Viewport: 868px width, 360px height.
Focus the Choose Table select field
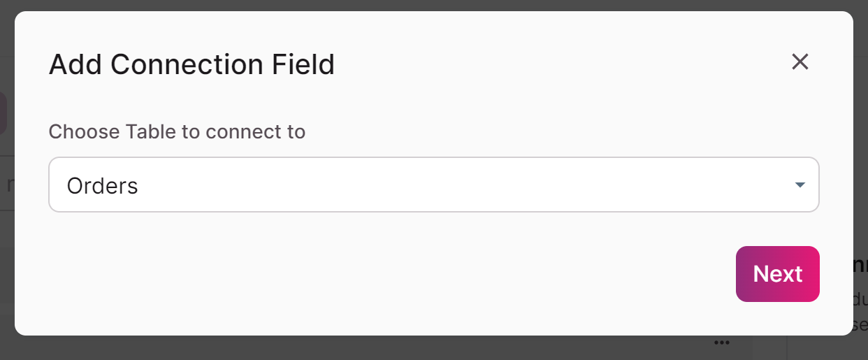(433, 185)
